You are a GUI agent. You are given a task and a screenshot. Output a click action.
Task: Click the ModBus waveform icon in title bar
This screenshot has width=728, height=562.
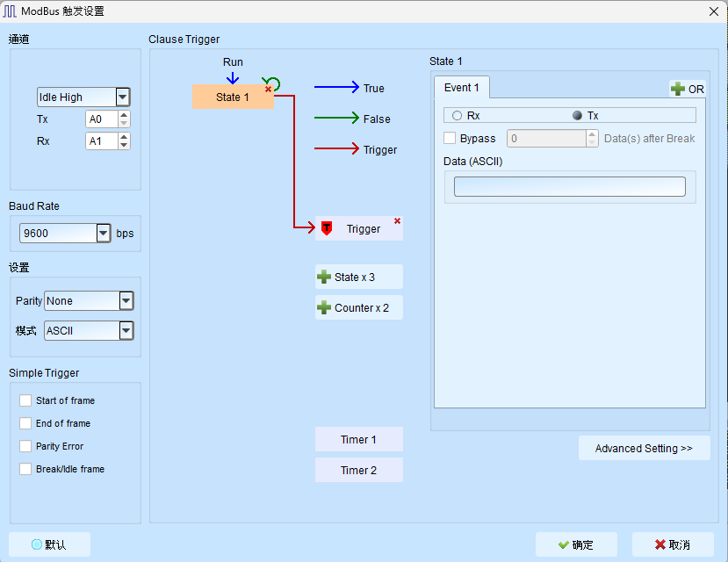tap(10, 11)
